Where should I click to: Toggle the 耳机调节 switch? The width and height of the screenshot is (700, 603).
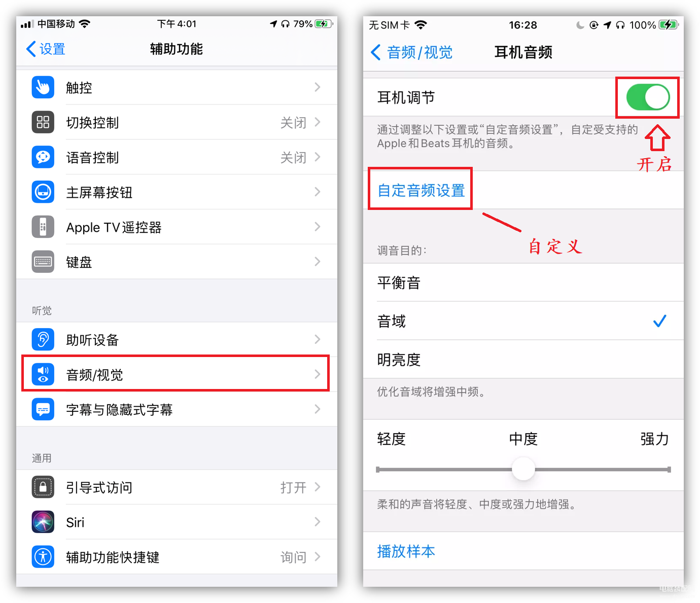(x=648, y=97)
